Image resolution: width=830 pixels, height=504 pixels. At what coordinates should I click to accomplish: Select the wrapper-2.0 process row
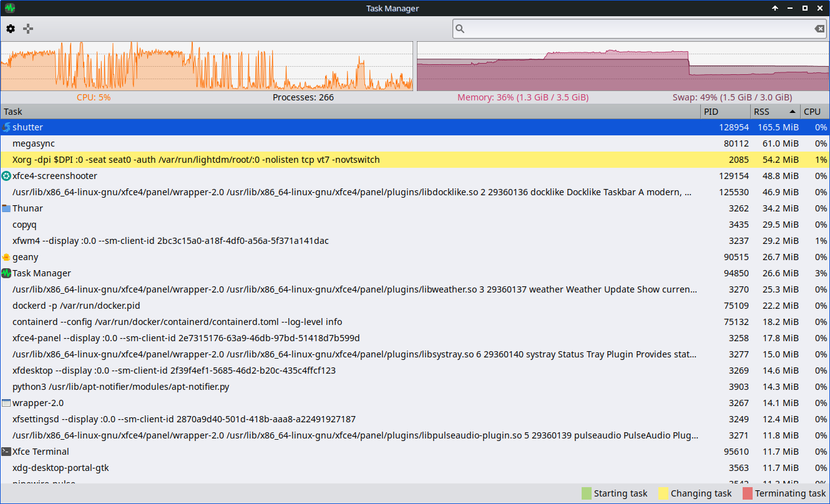tap(415, 403)
